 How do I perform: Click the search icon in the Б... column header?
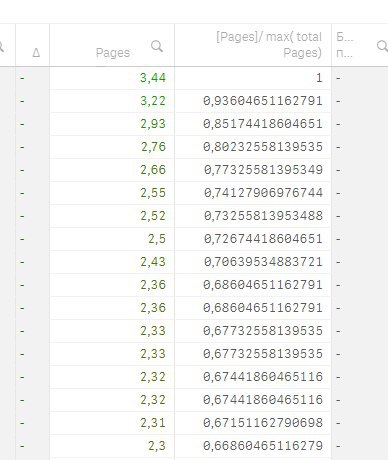[382, 46]
